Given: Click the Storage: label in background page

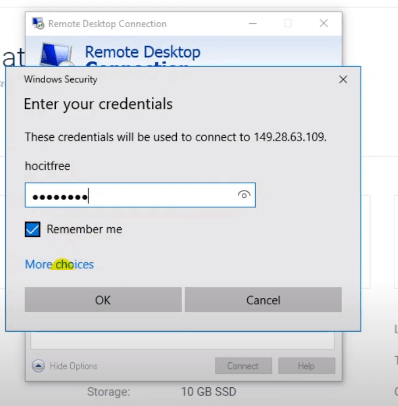Looking at the screenshot, I should [109, 391].
